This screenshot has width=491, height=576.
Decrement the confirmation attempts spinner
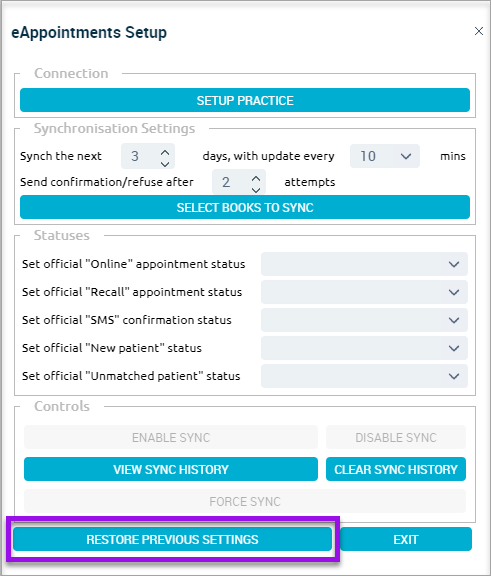(256, 190)
